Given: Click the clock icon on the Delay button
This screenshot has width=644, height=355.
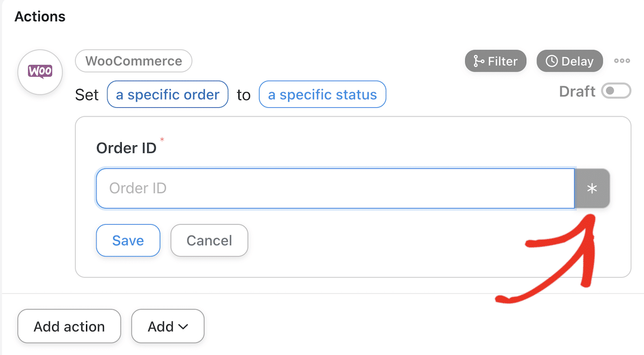Looking at the screenshot, I should tap(551, 61).
